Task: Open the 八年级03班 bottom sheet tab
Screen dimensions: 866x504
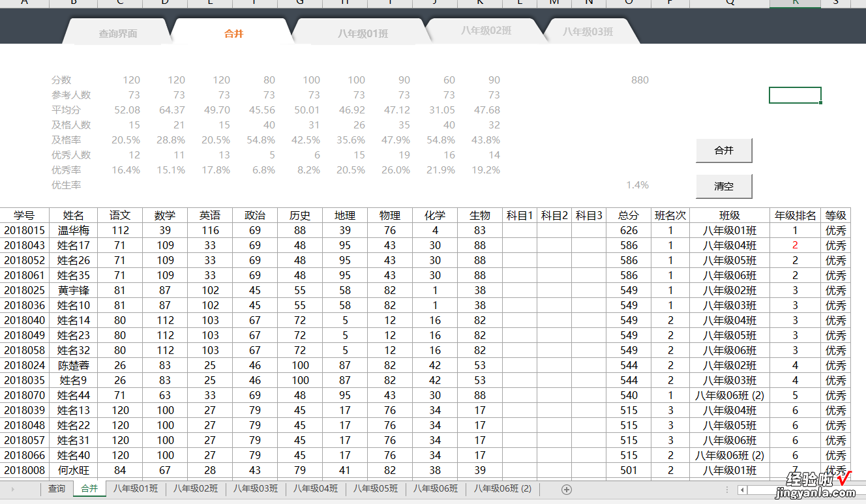Action: pos(256,488)
